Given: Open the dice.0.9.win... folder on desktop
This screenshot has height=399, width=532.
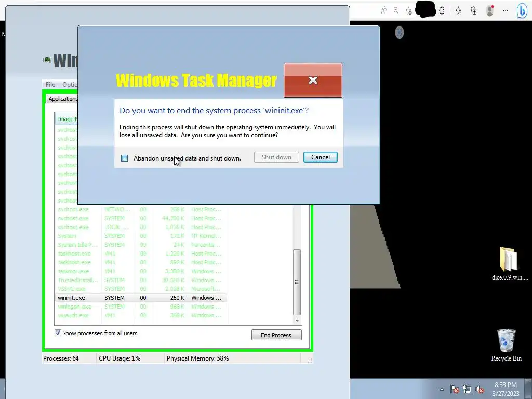Looking at the screenshot, I should (x=509, y=263).
